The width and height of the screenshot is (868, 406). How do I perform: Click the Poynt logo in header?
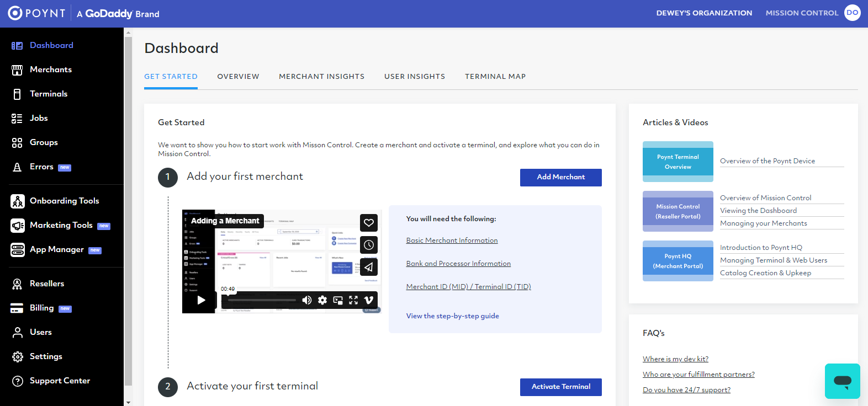36,13
